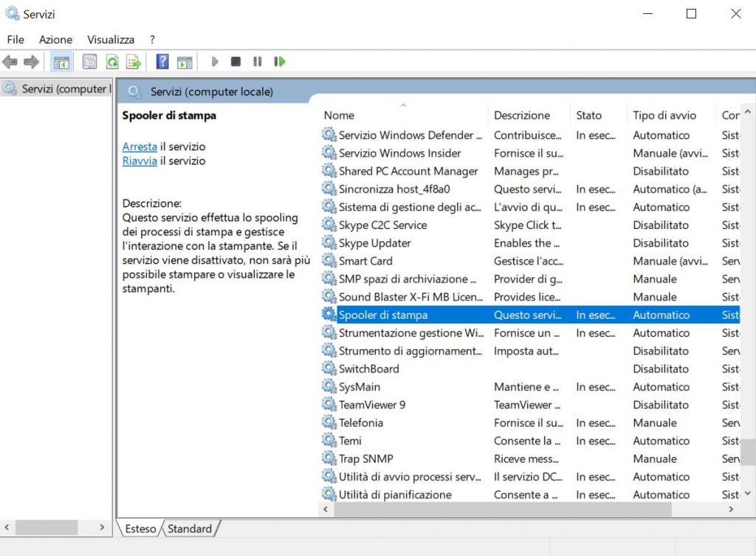Select the Strumentazione gestione Wi... service name

click(x=411, y=333)
